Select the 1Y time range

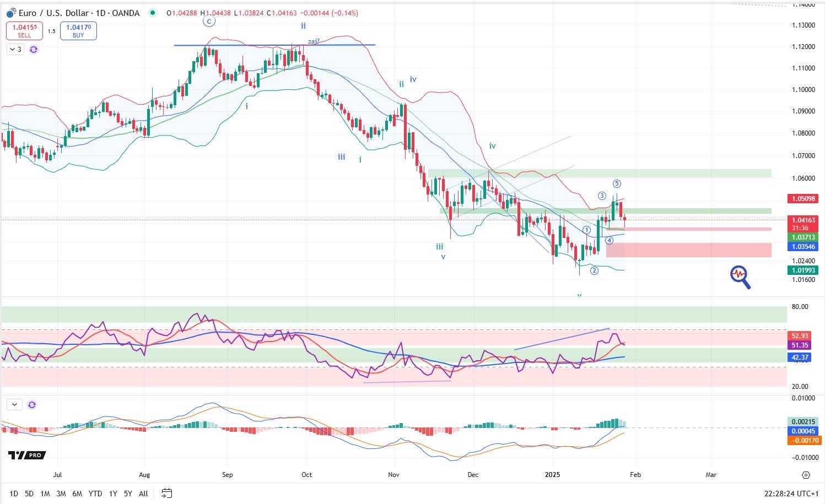click(x=113, y=494)
